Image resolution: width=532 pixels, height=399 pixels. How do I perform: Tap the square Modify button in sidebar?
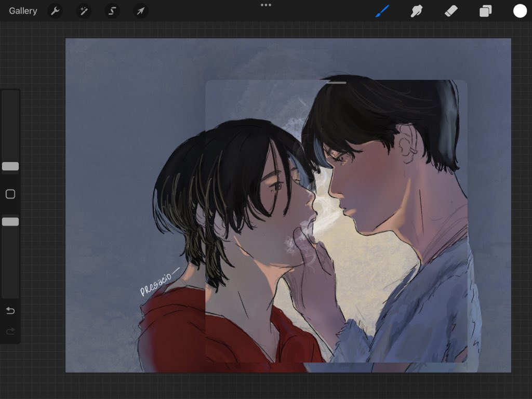[x=10, y=194]
